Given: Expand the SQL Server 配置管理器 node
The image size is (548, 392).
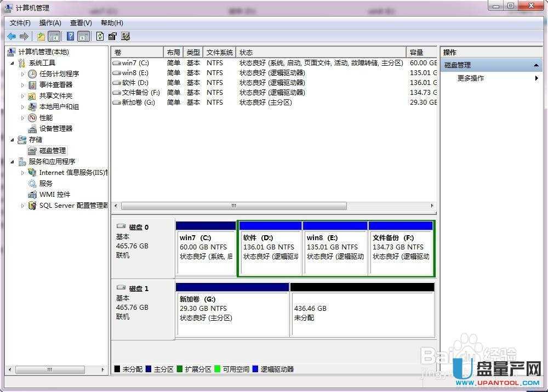Looking at the screenshot, I should tap(23, 206).
